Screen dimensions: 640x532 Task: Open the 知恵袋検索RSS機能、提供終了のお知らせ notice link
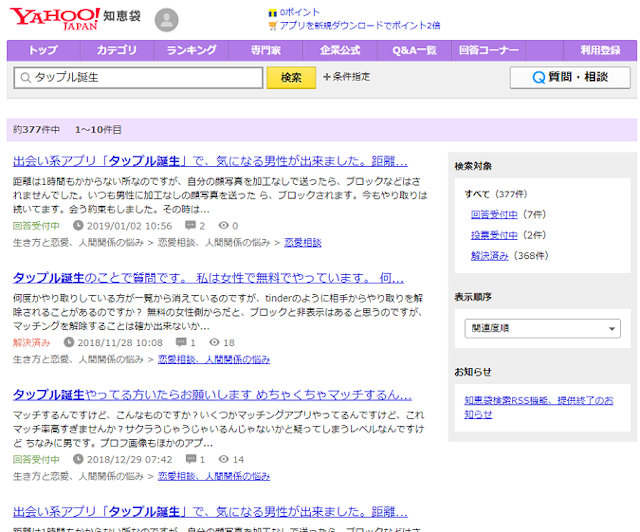click(x=538, y=407)
